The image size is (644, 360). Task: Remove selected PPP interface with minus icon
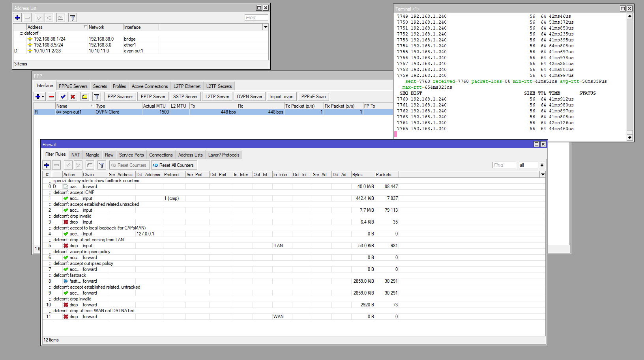pos(51,97)
